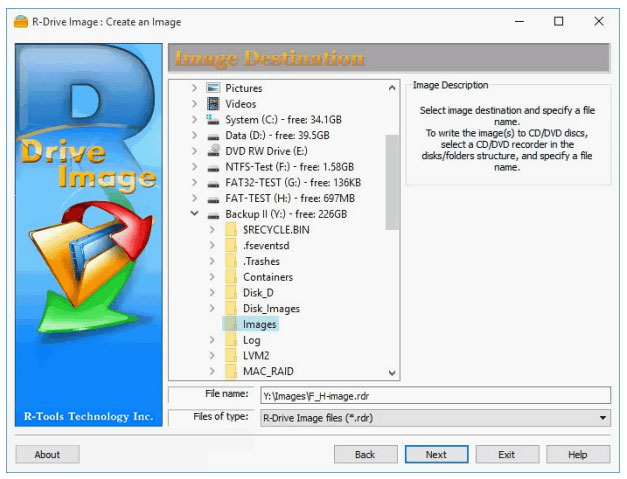Viewport: 627px width, 479px height.
Task: Select the .Trashes folder label
Action: pos(262,261)
